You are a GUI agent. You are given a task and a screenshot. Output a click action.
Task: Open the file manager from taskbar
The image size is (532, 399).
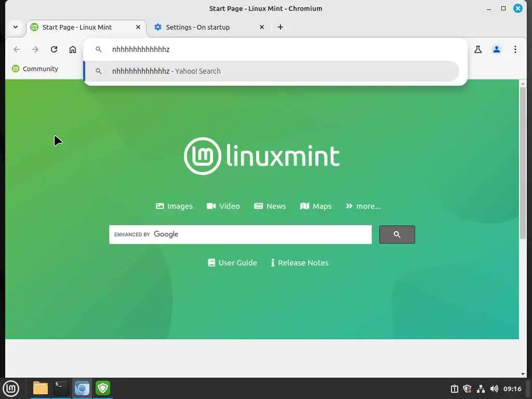[x=41, y=389]
